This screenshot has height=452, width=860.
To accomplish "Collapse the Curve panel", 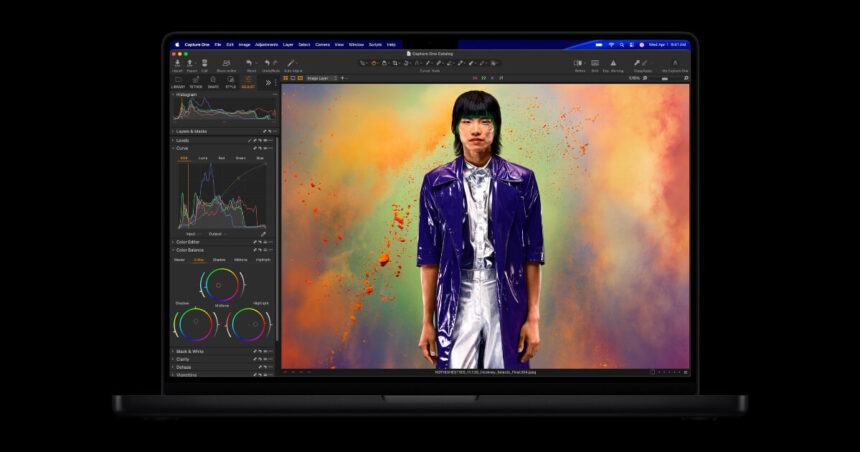I will 173,148.
